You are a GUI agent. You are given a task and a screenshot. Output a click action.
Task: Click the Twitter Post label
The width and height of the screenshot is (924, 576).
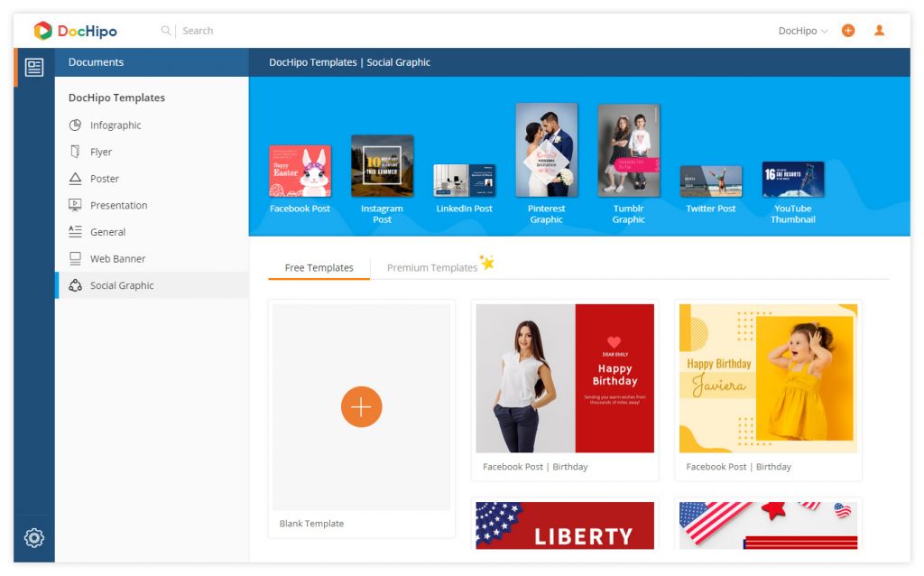pos(711,209)
